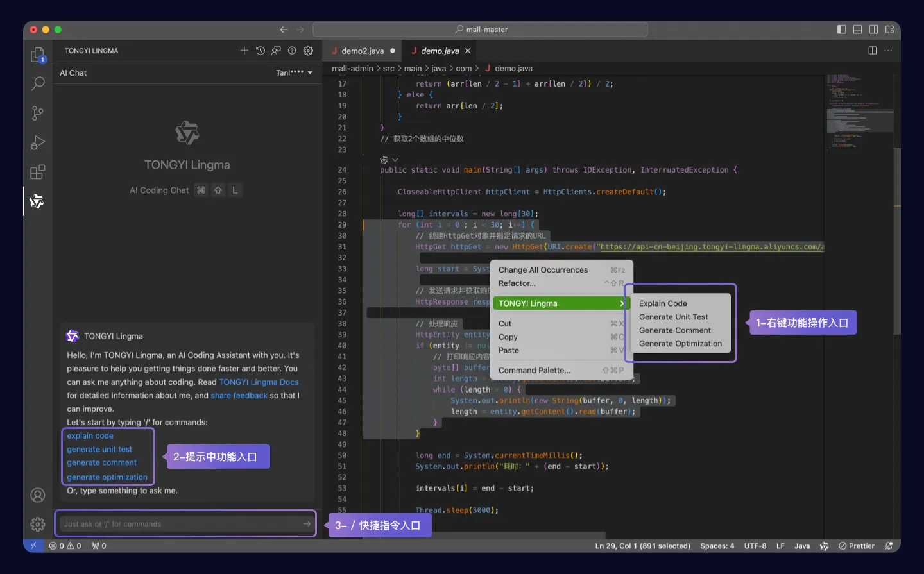The image size is (924, 574).
Task: Open the Source Control view
Action: 38,114
